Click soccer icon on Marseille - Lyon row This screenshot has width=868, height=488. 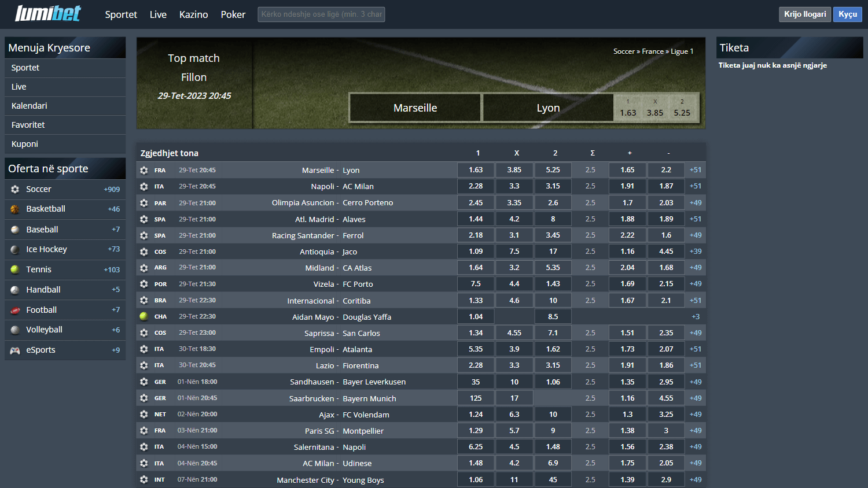coord(144,170)
